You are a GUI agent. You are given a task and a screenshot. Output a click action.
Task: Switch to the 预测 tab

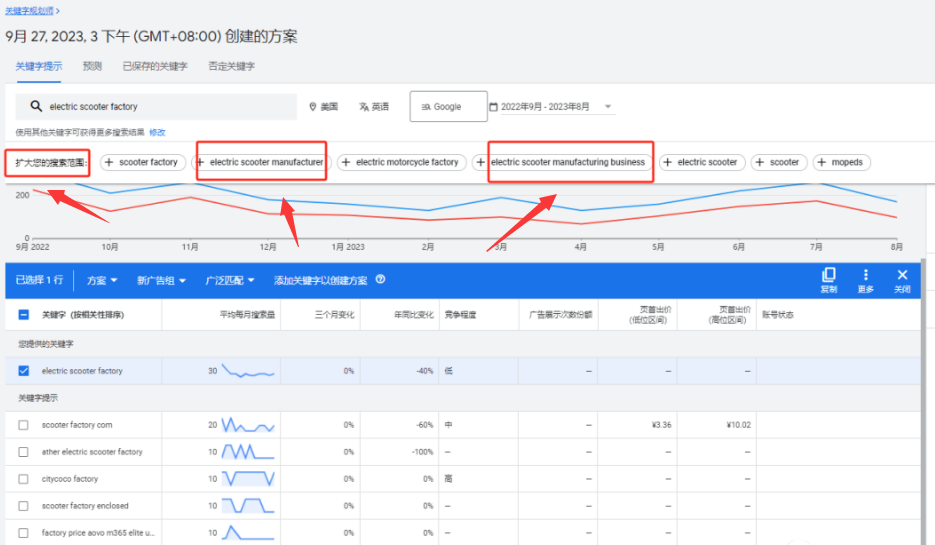92,66
